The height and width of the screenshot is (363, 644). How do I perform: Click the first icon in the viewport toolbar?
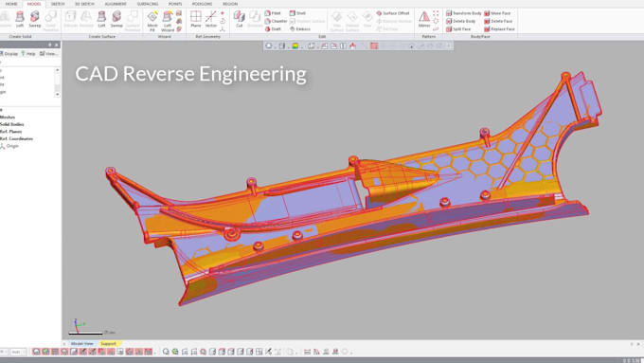[269, 45]
